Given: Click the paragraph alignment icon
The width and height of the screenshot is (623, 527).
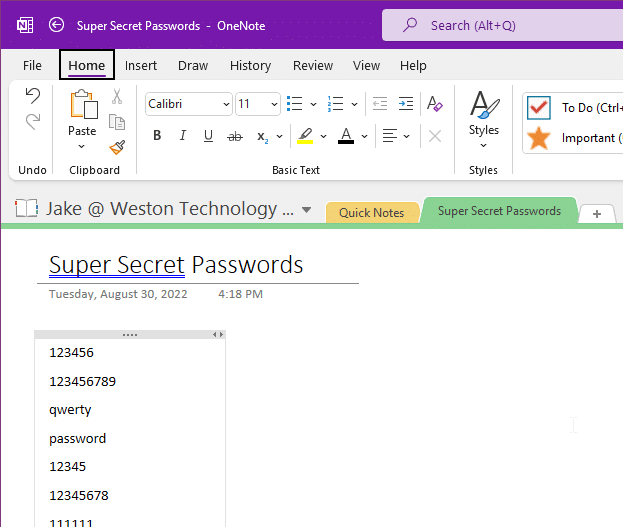Looking at the screenshot, I should (x=390, y=136).
